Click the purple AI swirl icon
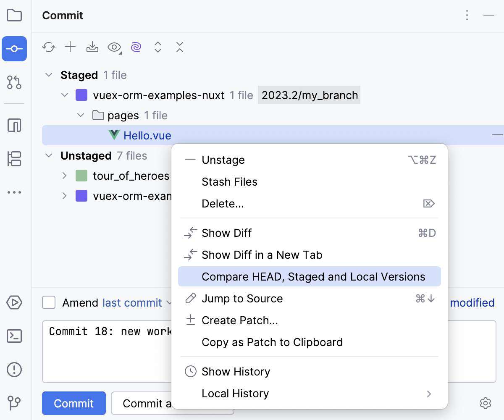 point(136,47)
